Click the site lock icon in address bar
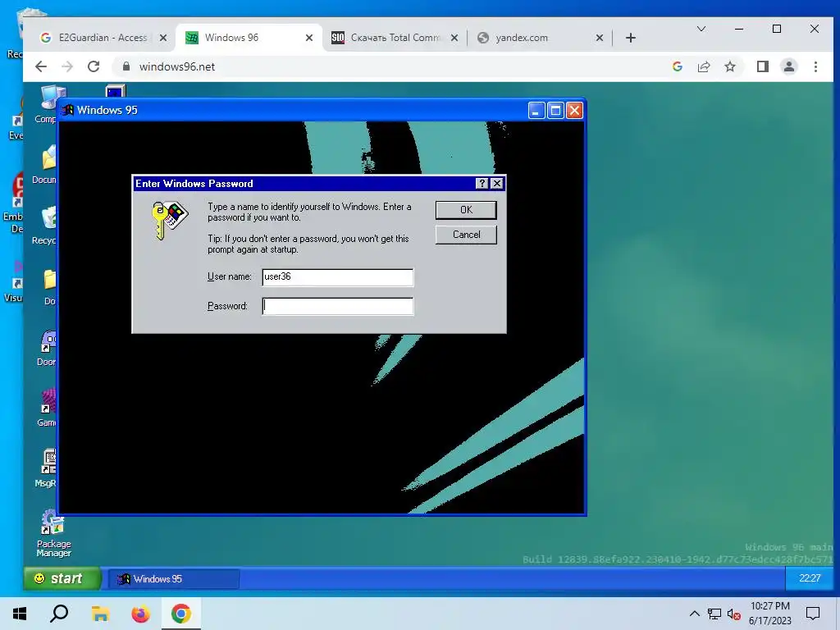840x630 pixels. pyautogui.click(x=126, y=66)
